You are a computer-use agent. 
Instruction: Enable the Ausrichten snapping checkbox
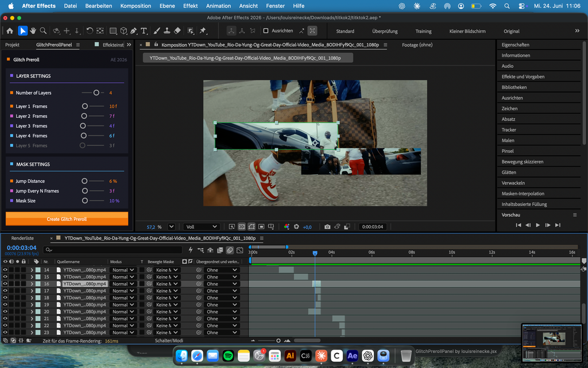pos(266,31)
